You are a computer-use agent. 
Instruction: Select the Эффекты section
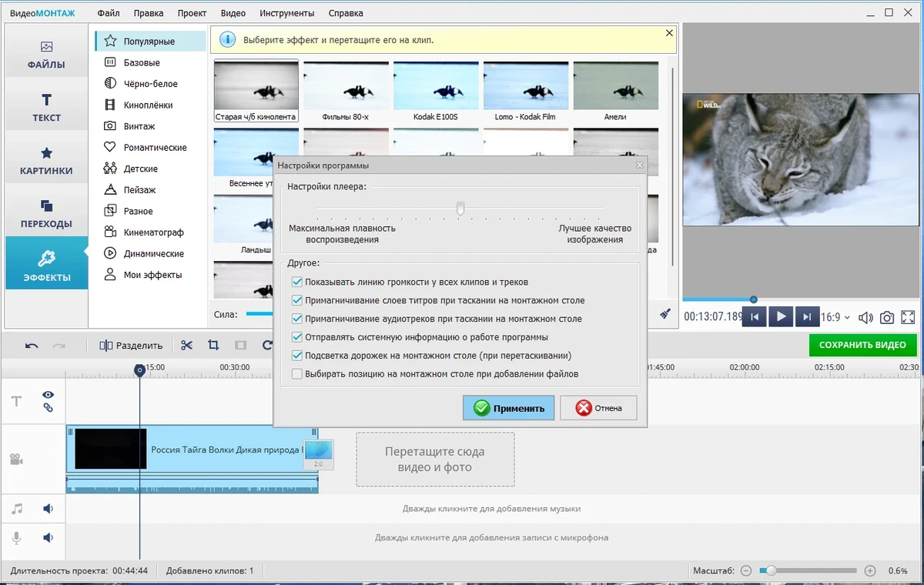[47, 262]
